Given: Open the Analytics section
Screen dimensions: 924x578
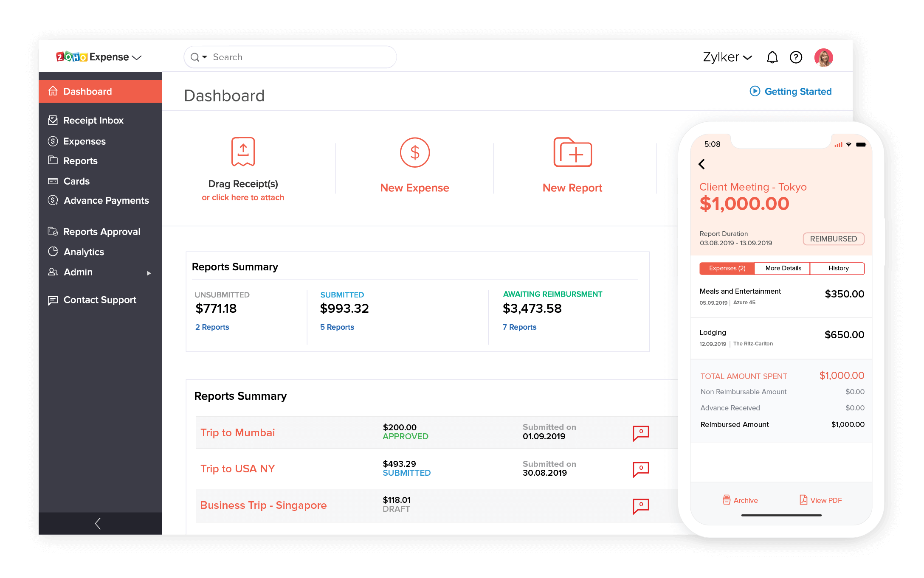Looking at the screenshot, I should (84, 252).
